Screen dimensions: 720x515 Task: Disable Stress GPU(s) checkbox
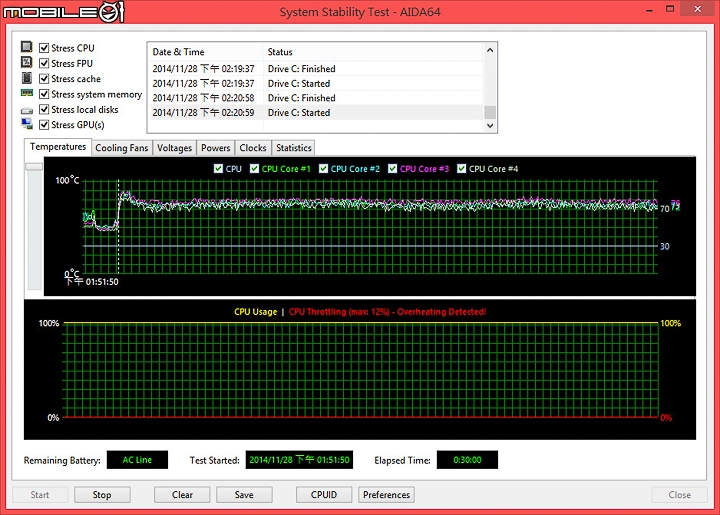coord(44,124)
